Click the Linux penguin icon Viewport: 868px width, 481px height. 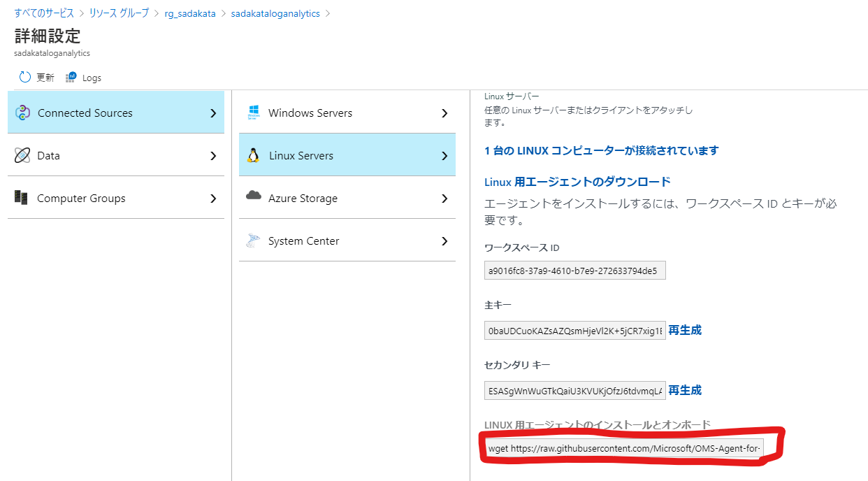click(x=253, y=155)
